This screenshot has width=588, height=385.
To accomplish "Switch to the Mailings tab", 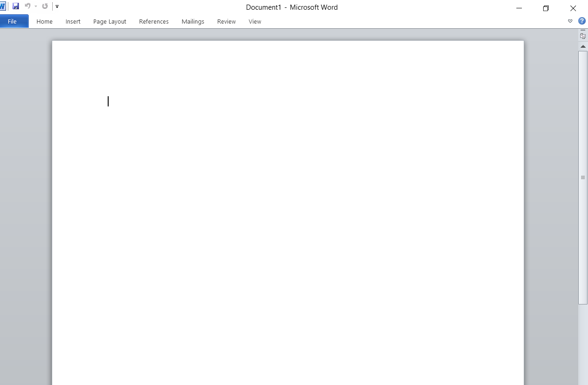I will point(193,21).
